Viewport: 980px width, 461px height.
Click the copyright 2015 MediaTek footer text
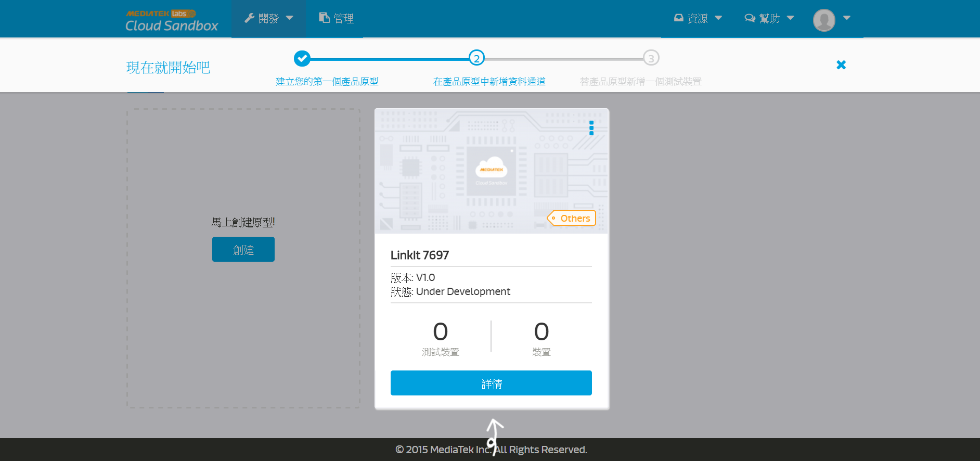point(491,450)
